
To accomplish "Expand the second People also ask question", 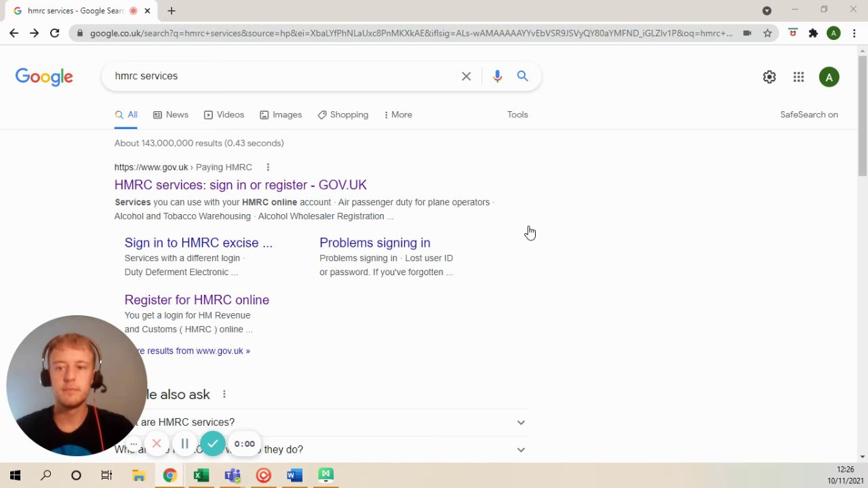I will click(x=321, y=449).
